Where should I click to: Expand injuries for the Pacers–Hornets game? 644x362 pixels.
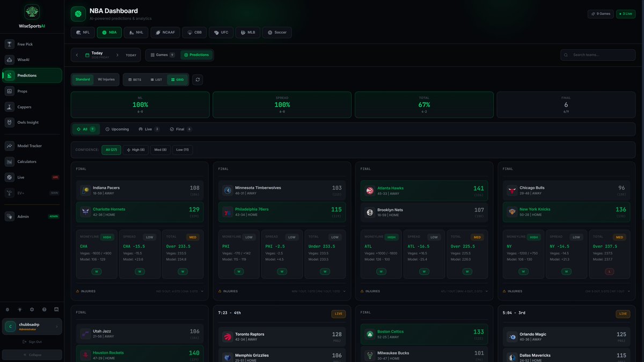tap(140, 291)
